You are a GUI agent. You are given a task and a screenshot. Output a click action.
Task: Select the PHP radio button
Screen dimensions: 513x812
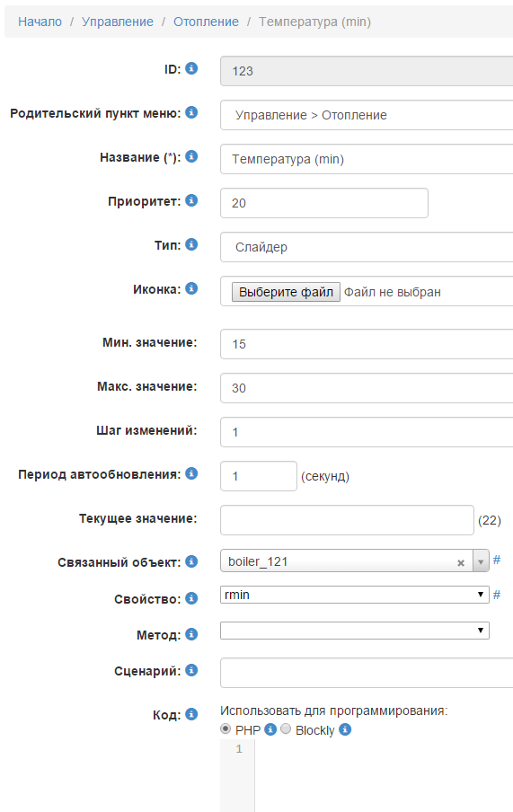(x=226, y=728)
